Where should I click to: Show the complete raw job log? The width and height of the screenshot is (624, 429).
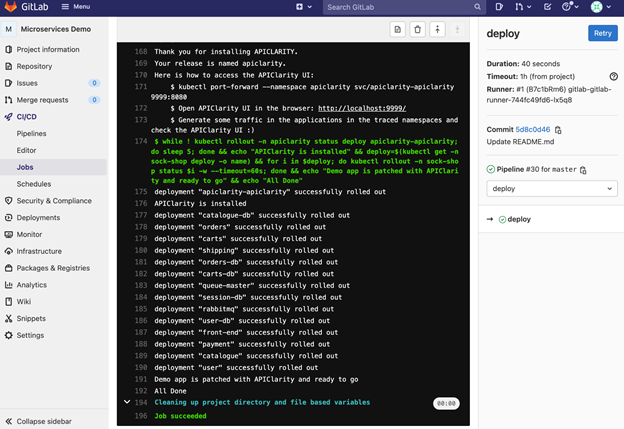[x=398, y=30]
